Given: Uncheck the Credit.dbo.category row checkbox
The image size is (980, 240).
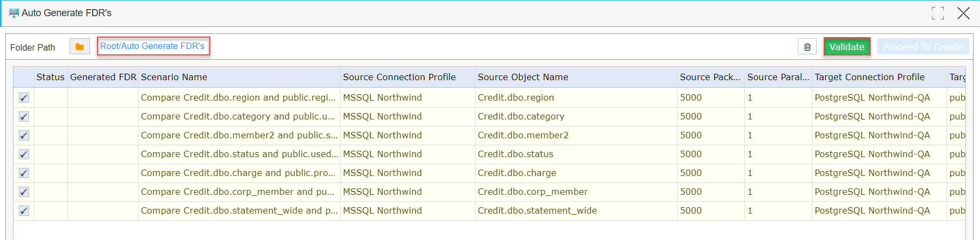Looking at the screenshot, I should [x=24, y=116].
